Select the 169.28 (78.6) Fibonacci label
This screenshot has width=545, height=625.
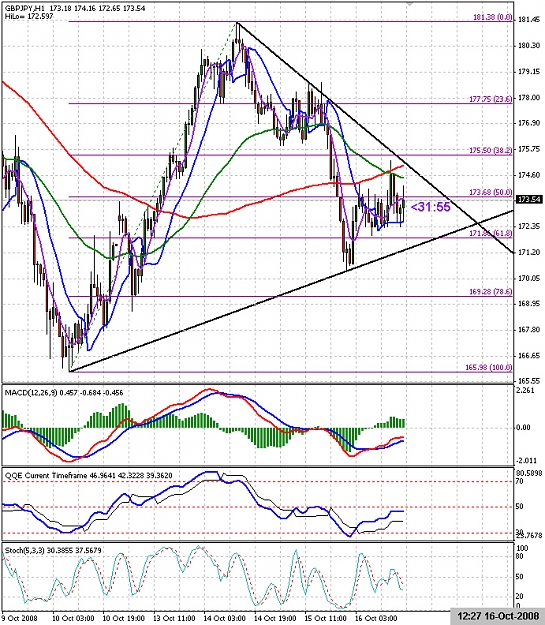tap(490, 292)
